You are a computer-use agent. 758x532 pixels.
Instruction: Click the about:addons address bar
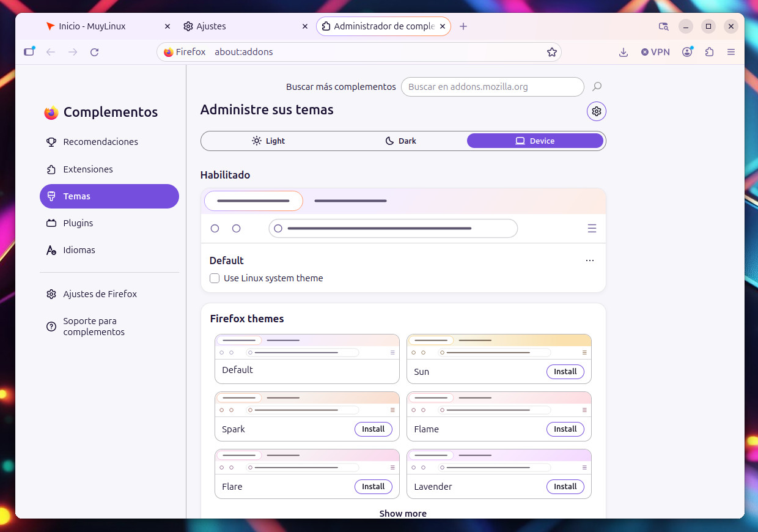pyautogui.click(x=358, y=52)
